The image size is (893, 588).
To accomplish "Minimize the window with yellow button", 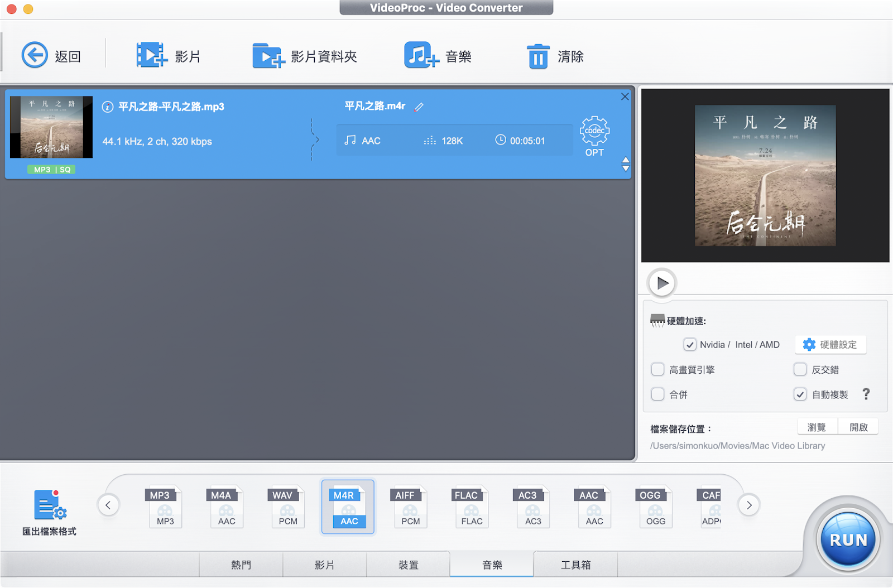I will pyautogui.click(x=28, y=9).
